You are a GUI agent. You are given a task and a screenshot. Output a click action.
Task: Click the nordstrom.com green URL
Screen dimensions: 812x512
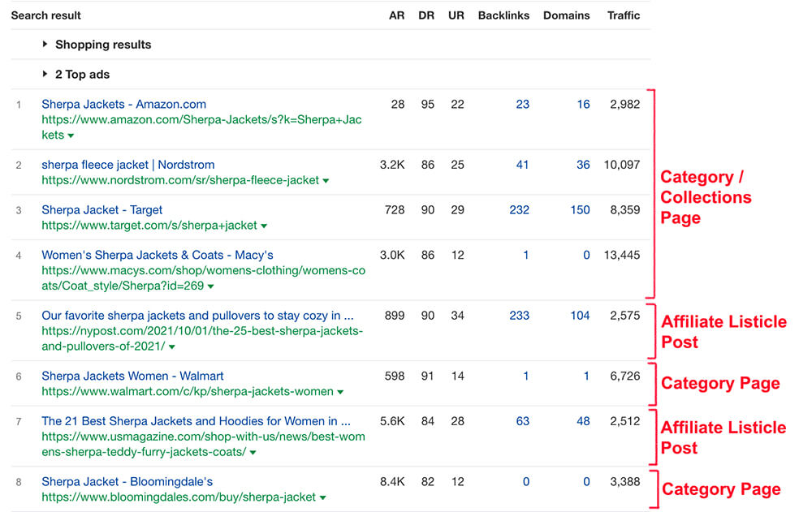click(x=180, y=180)
